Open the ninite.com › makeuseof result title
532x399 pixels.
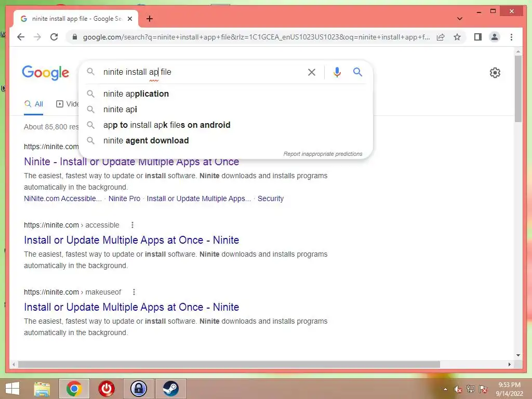pyautogui.click(x=131, y=307)
